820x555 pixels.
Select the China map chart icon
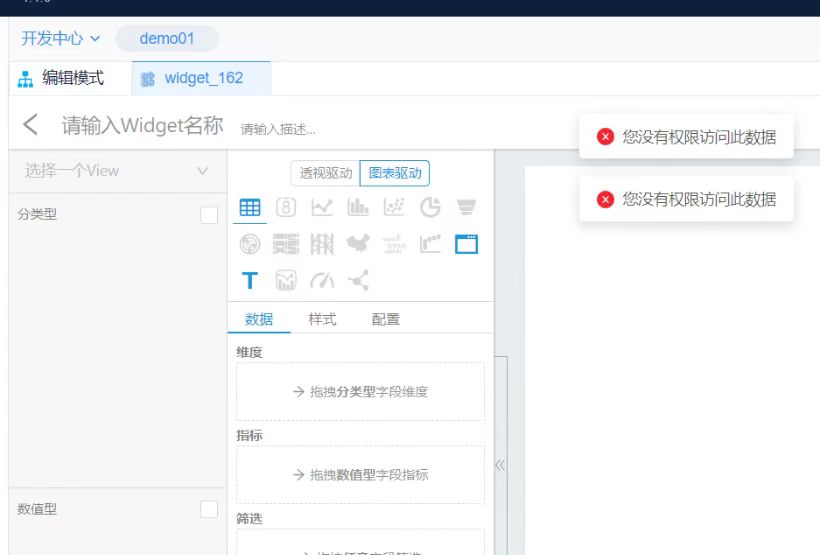(358, 244)
